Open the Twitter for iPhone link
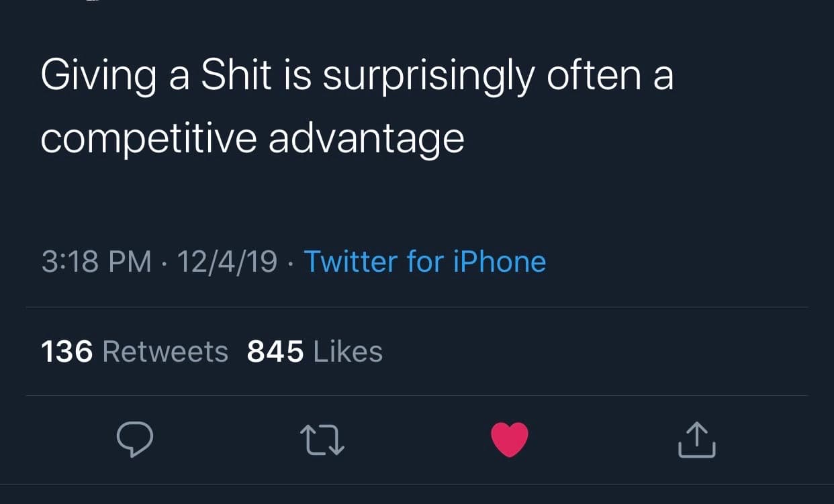This screenshot has width=834, height=504. 425,262
